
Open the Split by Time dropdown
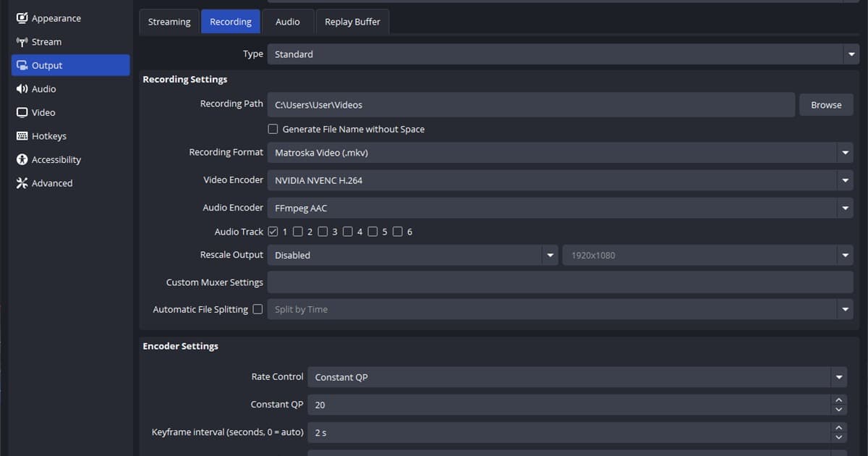561,309
